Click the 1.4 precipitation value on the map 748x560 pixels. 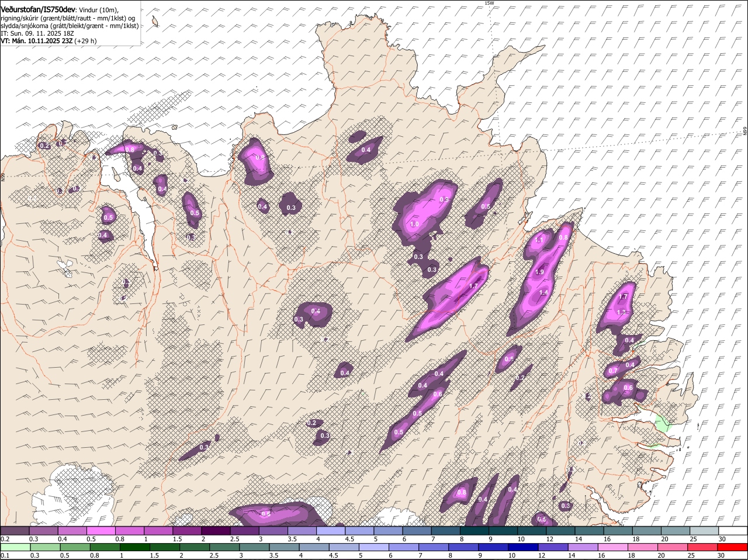pyautogui.click(x=543, y=292)
